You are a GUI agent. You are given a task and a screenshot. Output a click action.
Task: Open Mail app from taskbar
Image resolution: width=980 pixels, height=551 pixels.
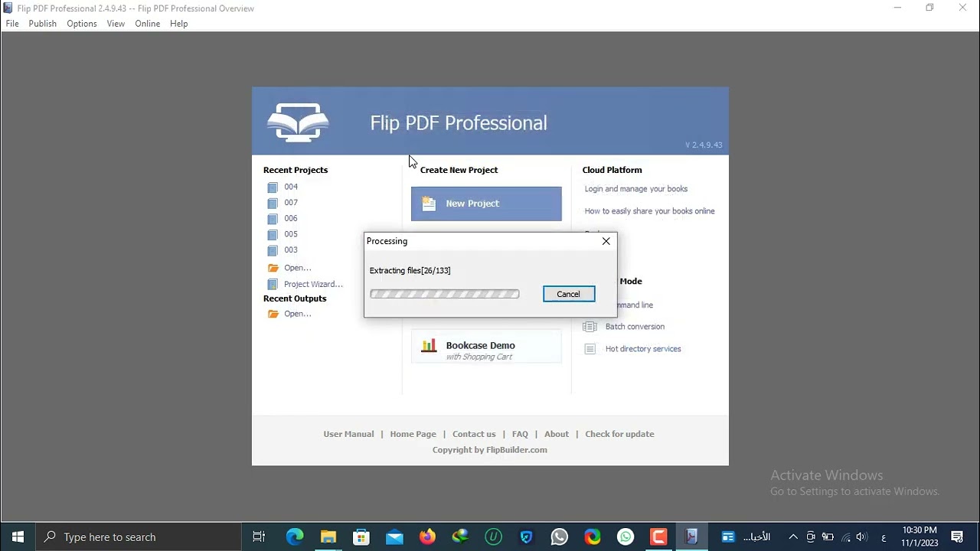pos(394,536)
